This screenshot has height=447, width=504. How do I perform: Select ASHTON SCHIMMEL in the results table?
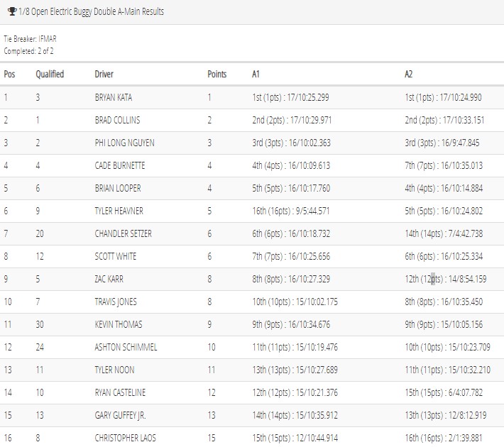(126, 347)
